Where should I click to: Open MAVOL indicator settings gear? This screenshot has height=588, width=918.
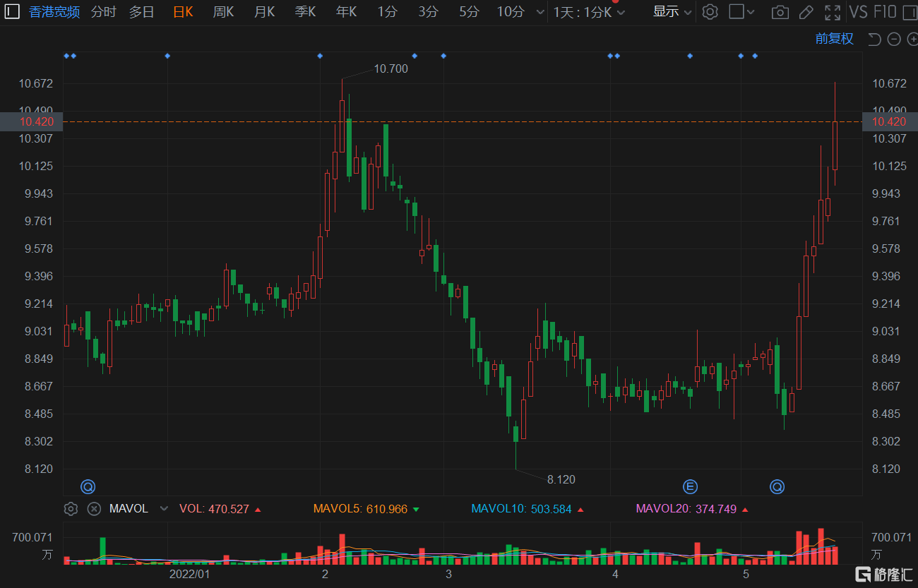71,509
